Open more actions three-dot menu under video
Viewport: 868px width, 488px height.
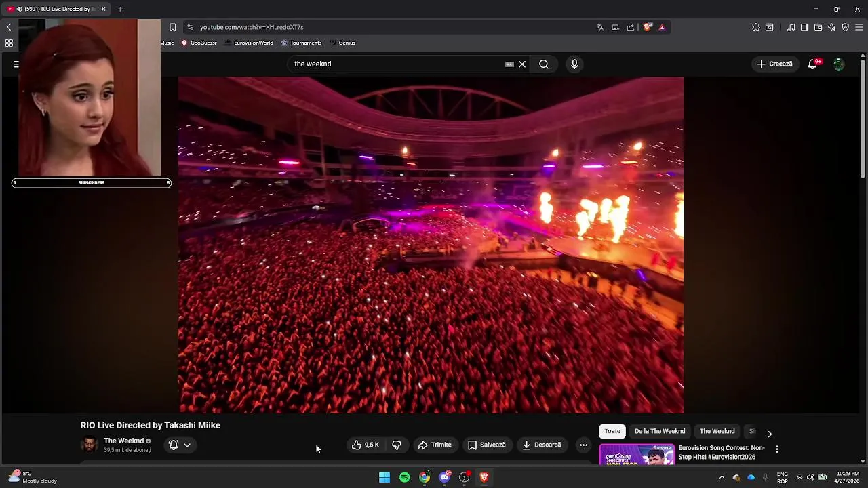[x=583, y=445]
